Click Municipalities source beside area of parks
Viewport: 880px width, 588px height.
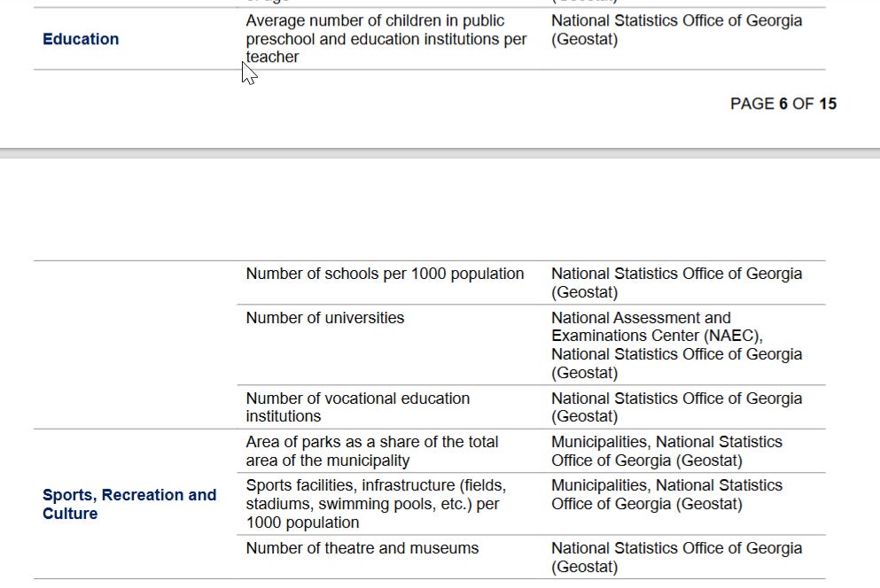(x=666, y=451)
